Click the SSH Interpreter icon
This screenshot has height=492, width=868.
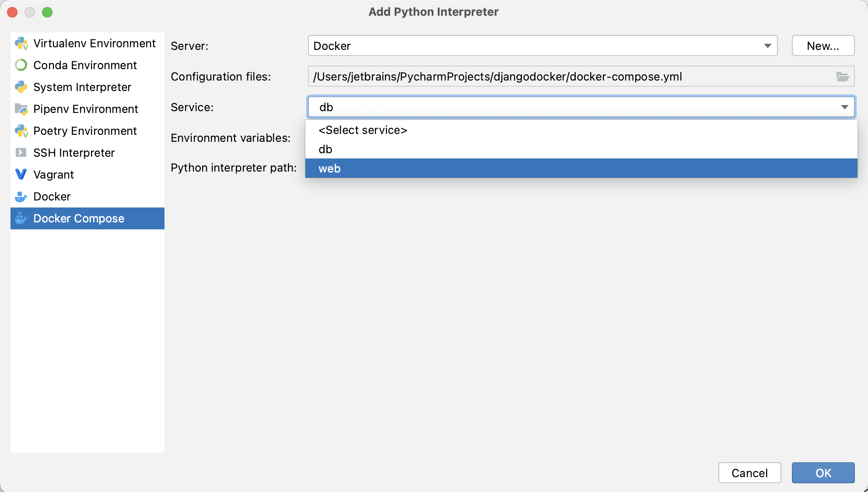(x=21, y=153)
